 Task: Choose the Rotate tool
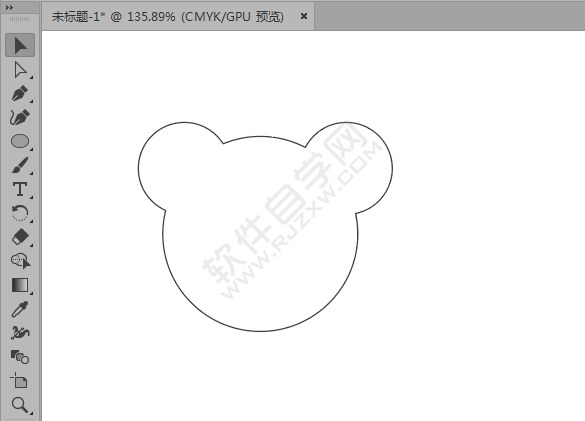(x=20, y=213)
